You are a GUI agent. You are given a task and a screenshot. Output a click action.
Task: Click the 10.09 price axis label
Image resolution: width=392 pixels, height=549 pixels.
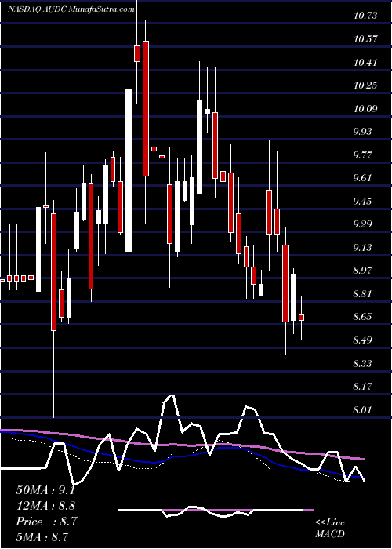pos(365,108)
